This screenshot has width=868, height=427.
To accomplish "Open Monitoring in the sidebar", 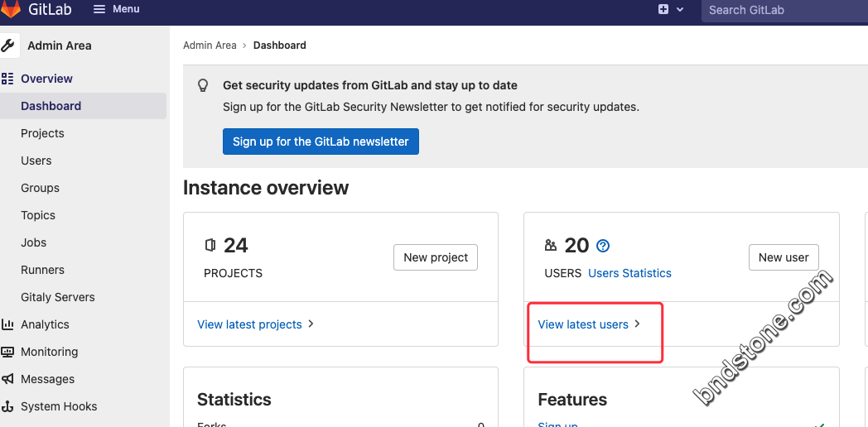I will pos(49,352).
